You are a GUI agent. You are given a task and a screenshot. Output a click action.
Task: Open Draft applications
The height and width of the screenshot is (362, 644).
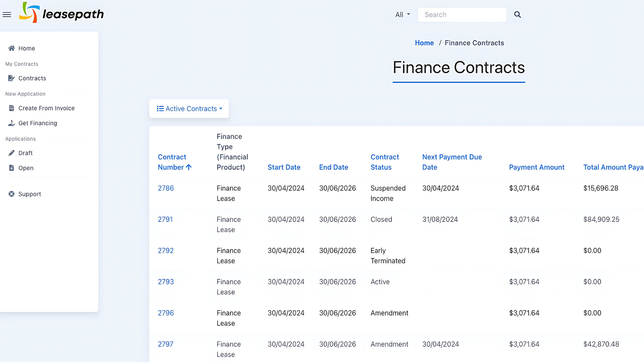pyautogui.click(x=25, y=153)
